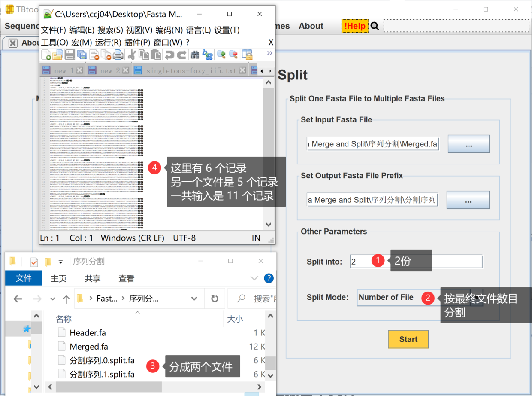Open the 搜索(S) menu
532x396 pixels.
point(110,30)
